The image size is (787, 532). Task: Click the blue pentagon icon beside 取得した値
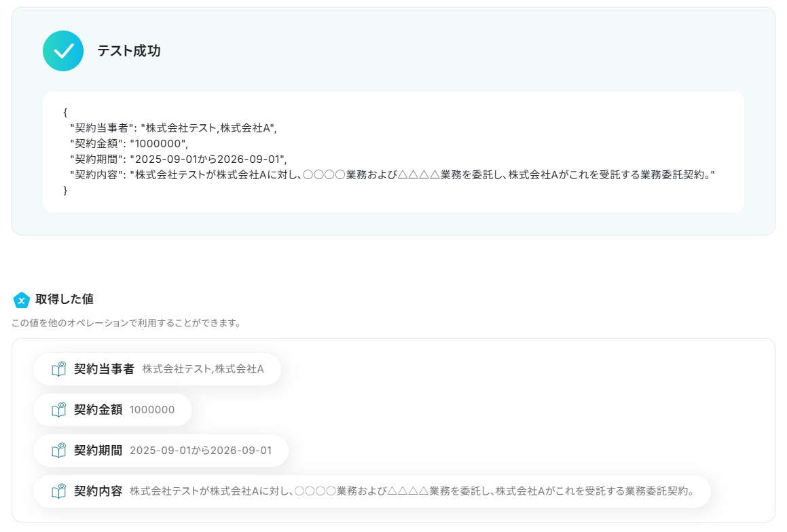point(22,300)
